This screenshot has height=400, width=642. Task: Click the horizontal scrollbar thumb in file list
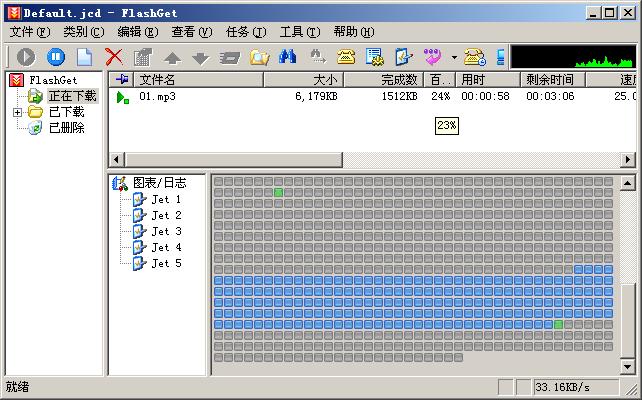coord(231,160)
